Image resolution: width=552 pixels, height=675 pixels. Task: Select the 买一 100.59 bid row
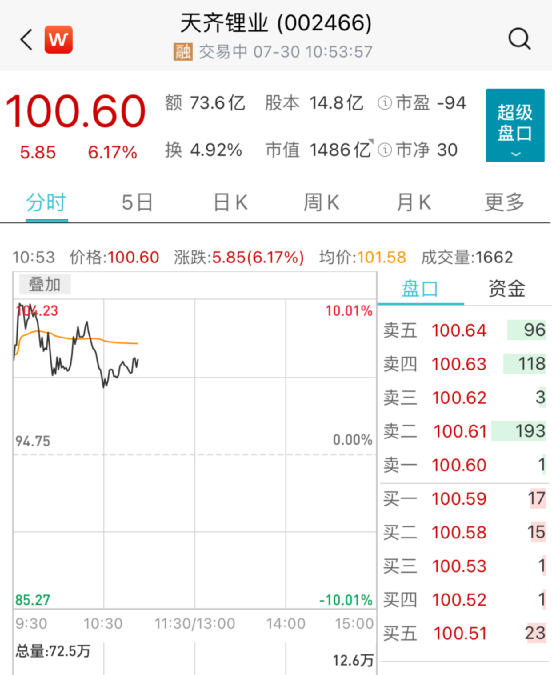coord(465,499)
